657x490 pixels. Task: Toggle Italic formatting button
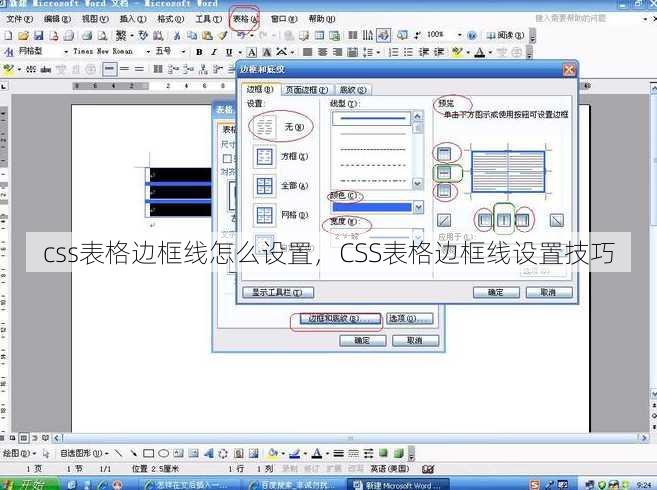214,52
